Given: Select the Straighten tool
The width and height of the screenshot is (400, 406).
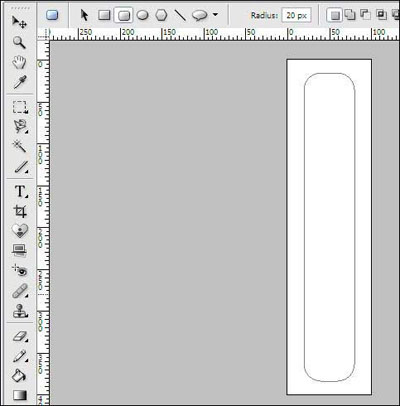Looking at the screenshot, I should (19, 250).
